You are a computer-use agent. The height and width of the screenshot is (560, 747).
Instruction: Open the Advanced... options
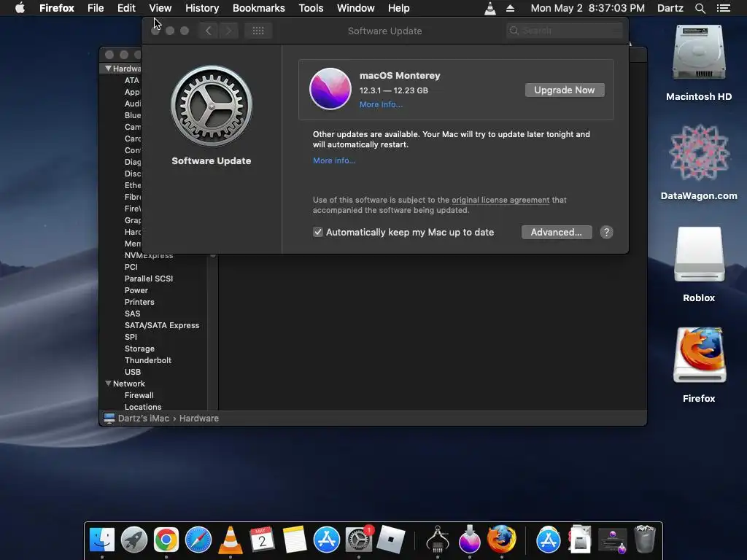coord(557,233)
